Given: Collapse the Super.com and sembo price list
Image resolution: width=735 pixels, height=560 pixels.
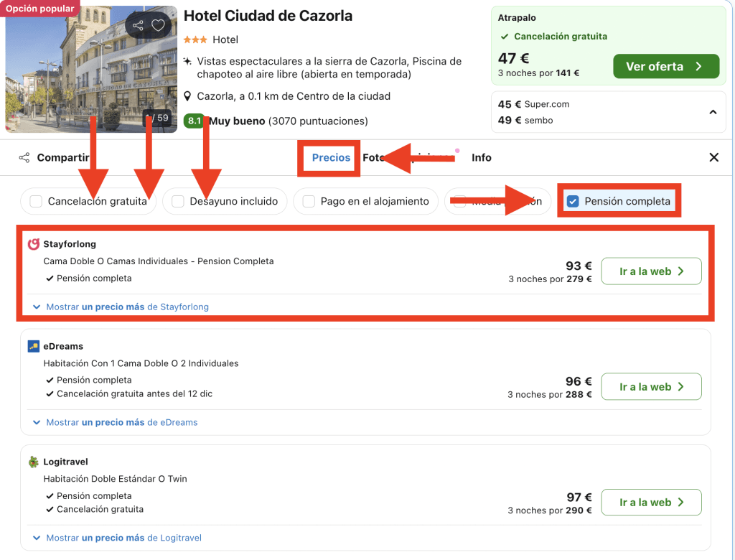Looking at the screenshot, I should (713, 112).
